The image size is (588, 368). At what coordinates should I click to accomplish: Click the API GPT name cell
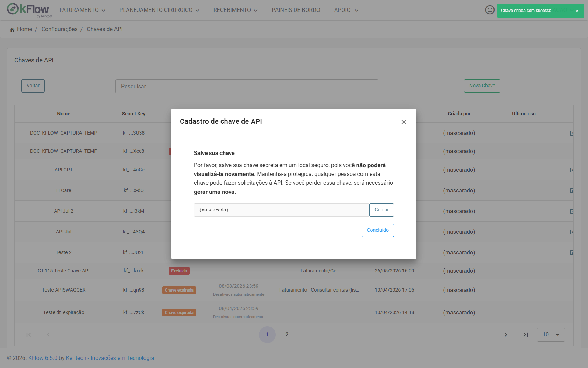point(64,170)
